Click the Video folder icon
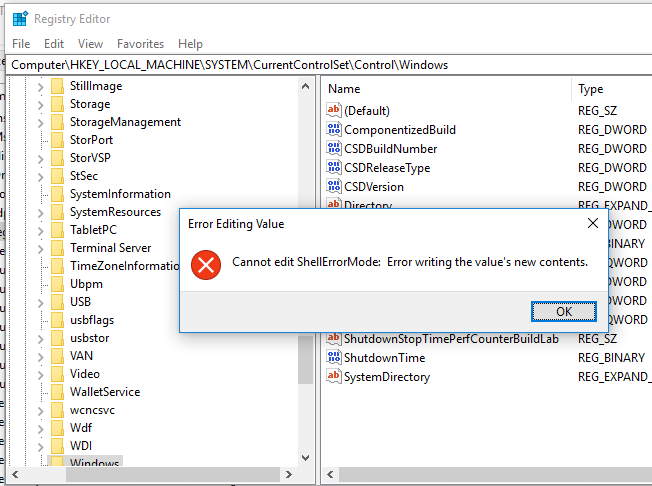 coord(57,374)
